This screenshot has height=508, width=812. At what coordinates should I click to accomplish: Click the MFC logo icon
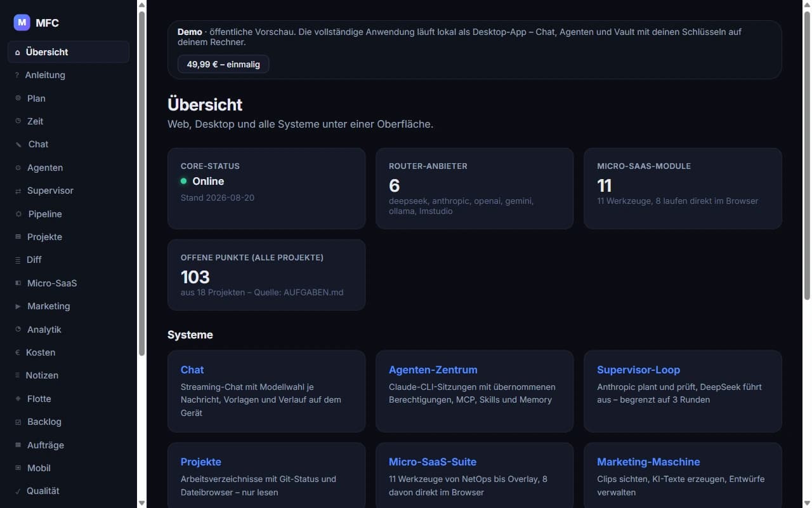[x=22, y=23]
